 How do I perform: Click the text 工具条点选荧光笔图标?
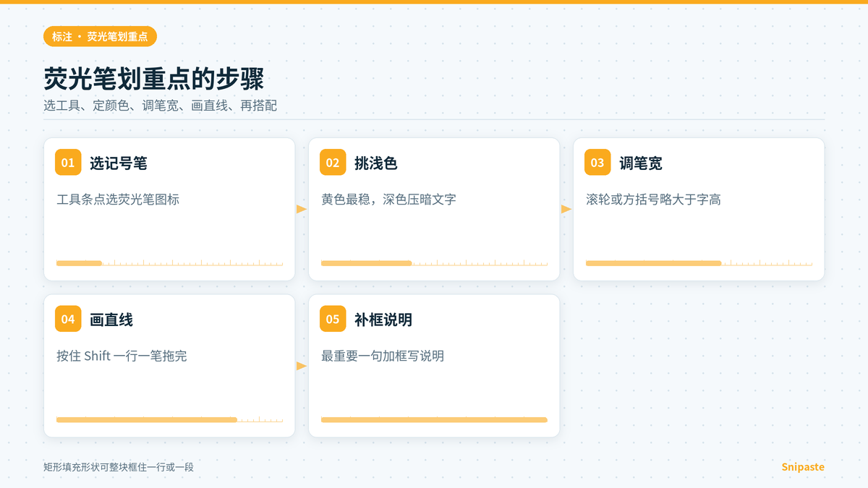[x=118, y=200]
